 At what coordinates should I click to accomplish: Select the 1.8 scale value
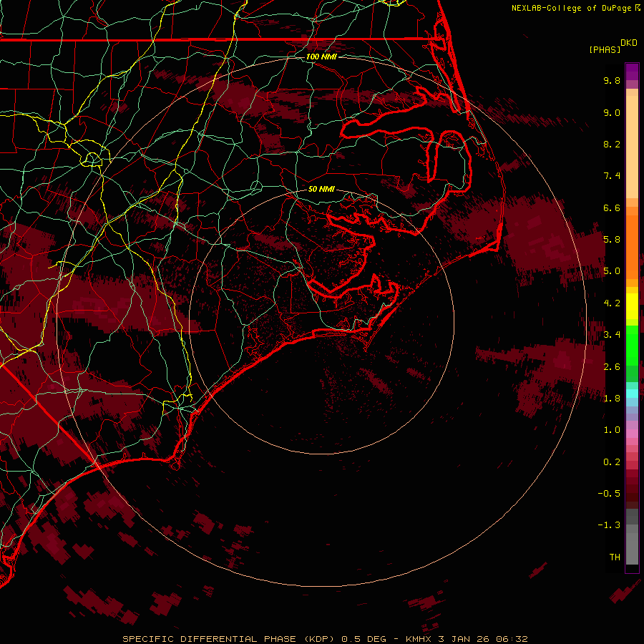pyautogui.click(x=612, y=399)
